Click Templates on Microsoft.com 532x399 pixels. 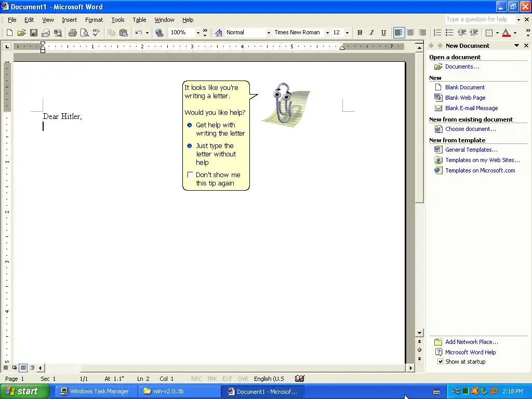coord(480,170)
